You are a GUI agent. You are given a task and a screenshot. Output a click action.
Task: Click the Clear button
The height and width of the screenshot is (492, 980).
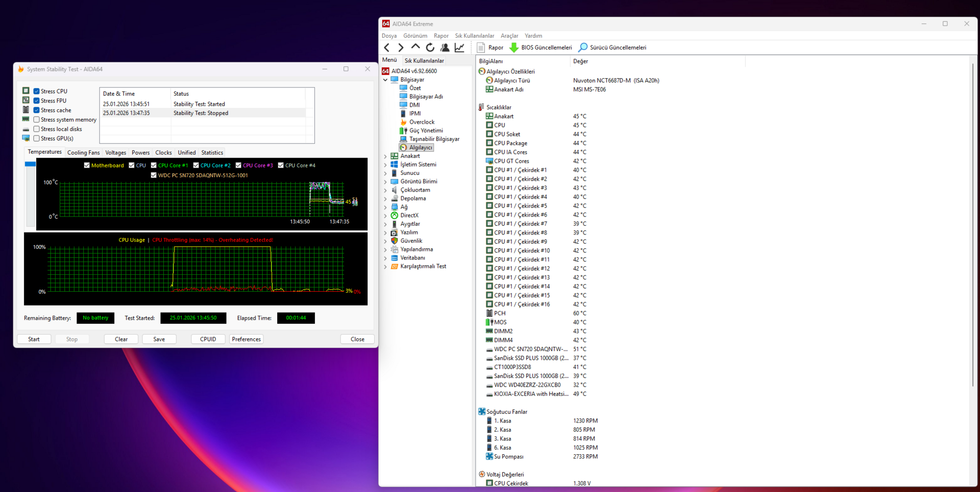click(x=121, y=339)
